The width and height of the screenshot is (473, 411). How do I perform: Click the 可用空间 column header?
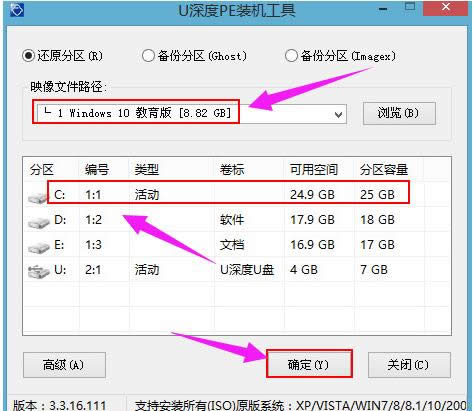pos(314,170)
